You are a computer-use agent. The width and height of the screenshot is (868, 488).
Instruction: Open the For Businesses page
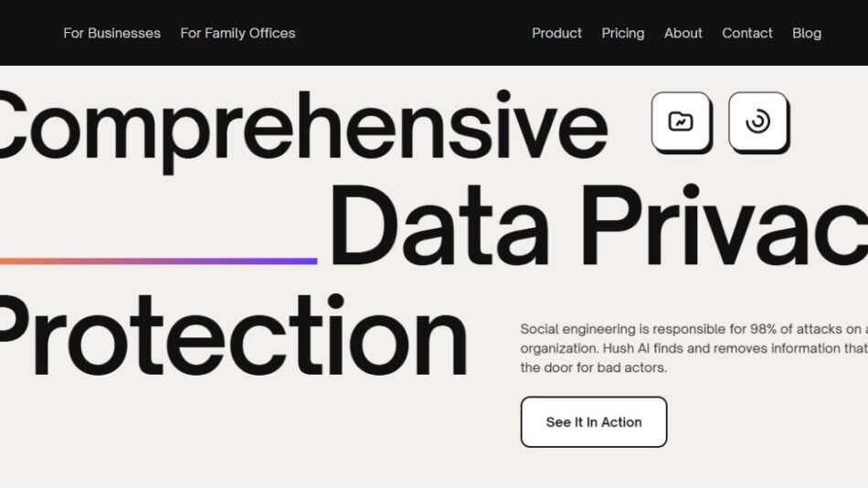pos(111,33)
